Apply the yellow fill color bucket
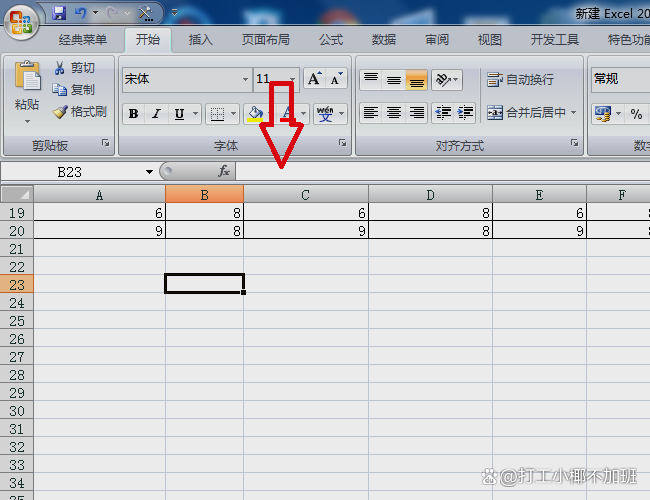 [255, 114]
